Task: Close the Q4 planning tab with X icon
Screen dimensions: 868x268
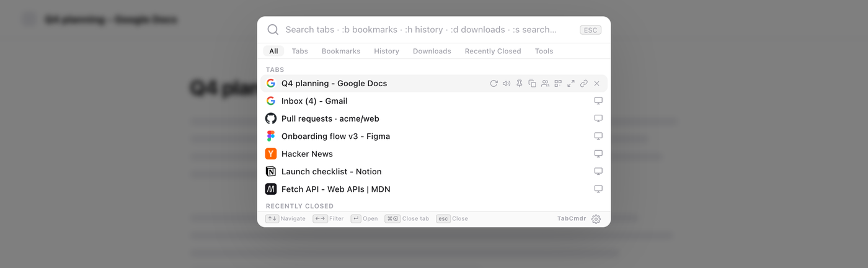Action: point(596,83)
